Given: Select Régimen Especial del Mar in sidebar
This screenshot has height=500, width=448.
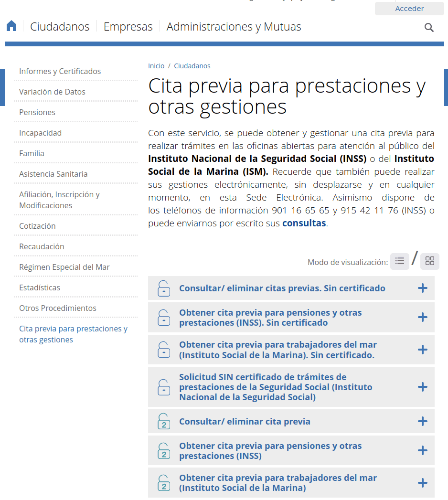Looking at the screenshot, I should point(64,267).
